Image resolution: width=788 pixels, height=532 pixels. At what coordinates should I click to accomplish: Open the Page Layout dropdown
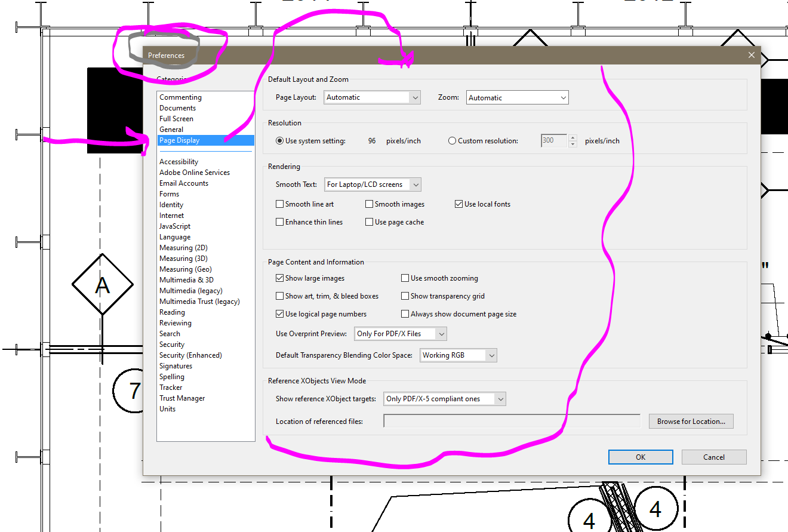pyautogui.click(x=372, y=97)
